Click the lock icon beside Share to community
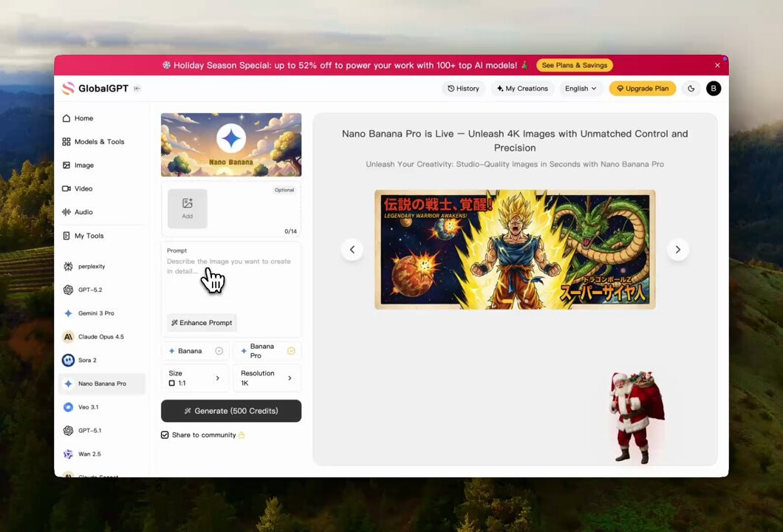This screenshot has width=783, height=532. (242, 435)
